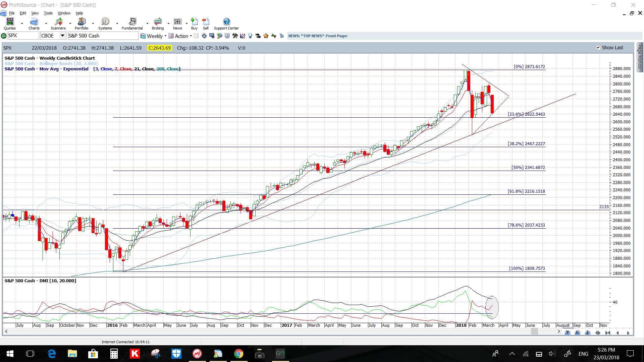The image size is (644, 362).
Task: Open the File menu
Action: [12, 13]
